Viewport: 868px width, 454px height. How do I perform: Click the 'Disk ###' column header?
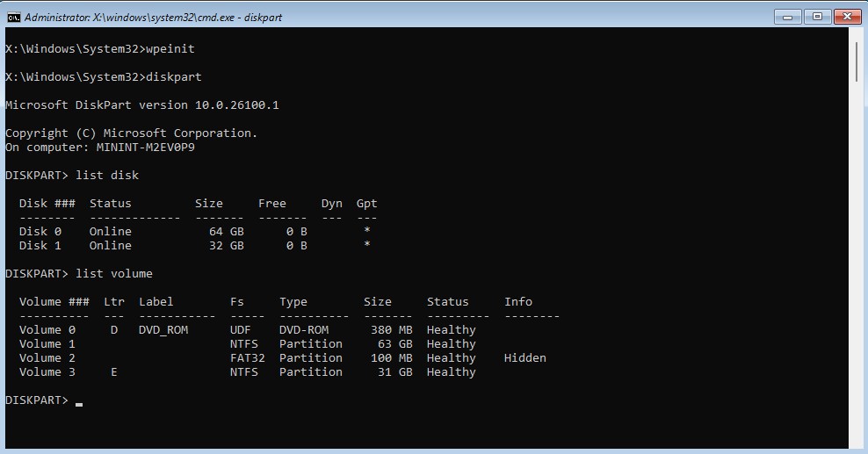pos(47,204)
